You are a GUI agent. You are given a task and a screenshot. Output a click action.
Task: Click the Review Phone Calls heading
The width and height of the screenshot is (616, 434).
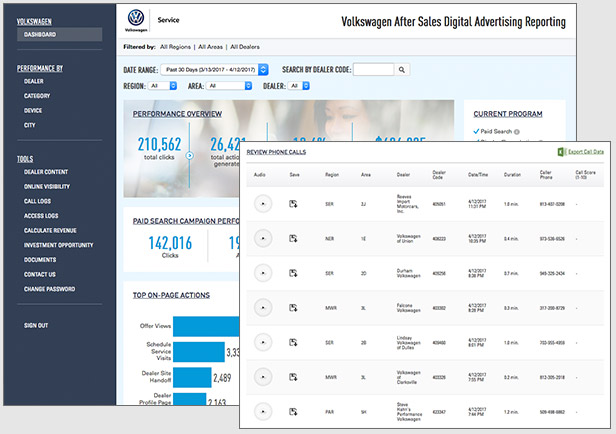[276, 152]
